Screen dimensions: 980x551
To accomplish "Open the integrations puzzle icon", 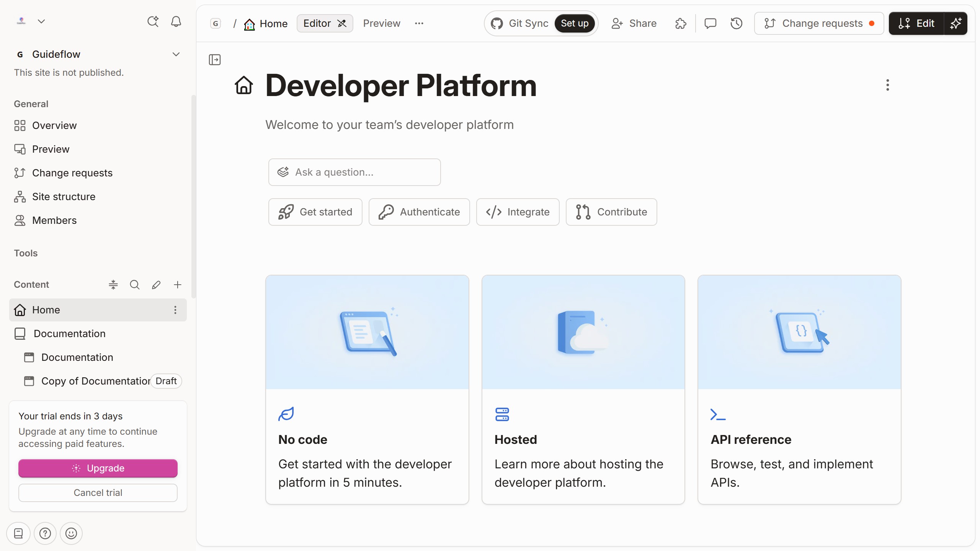I will 681,24.
